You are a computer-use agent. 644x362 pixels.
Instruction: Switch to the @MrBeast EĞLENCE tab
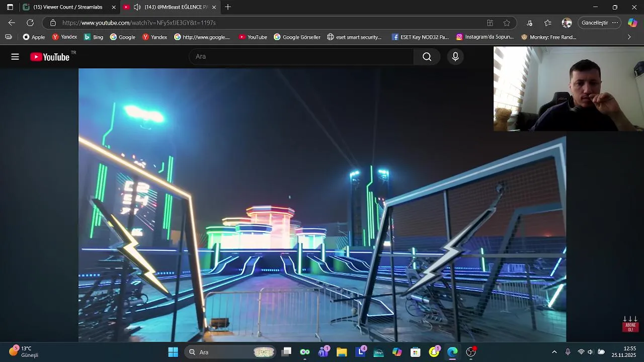[x=170, y=7]
